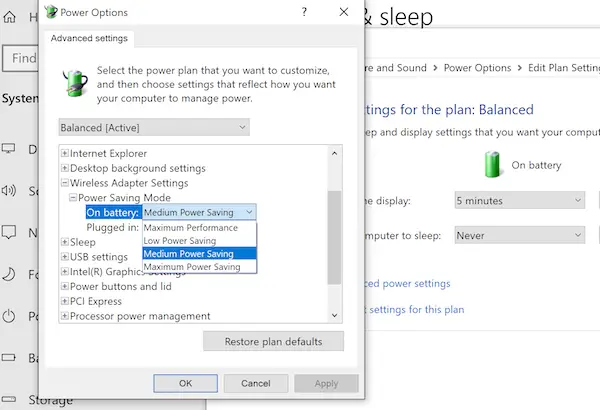Open the sleep Never dropdown

pyautogui.click(x=519, y=236)
